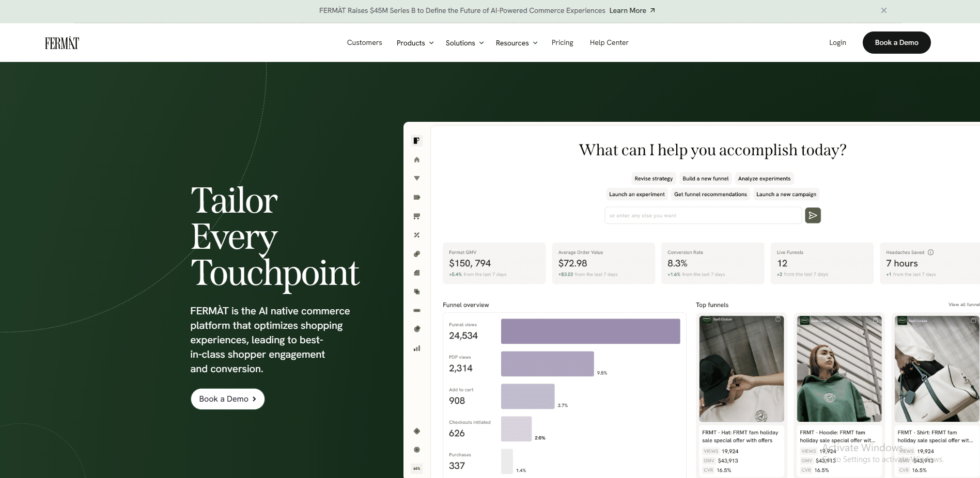Open Learn More link in top banner
The height and width of the screenshot is (478, 980).
(632, 10)
